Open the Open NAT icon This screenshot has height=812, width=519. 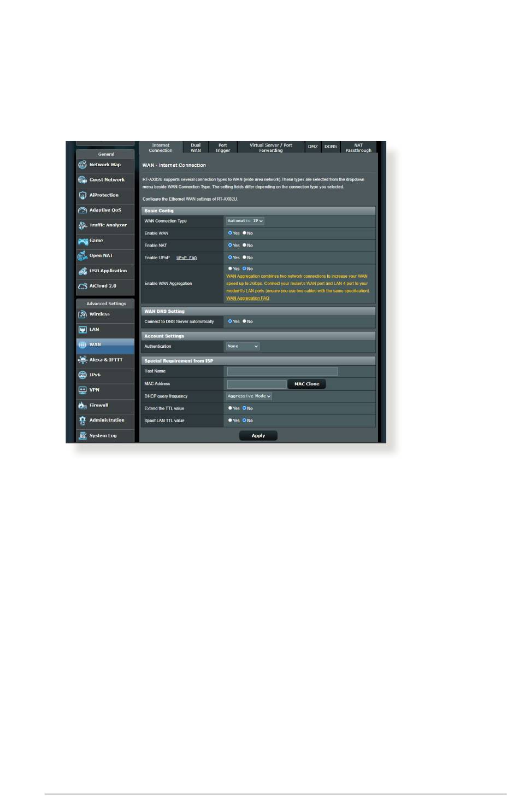click(x=82, y=256)
